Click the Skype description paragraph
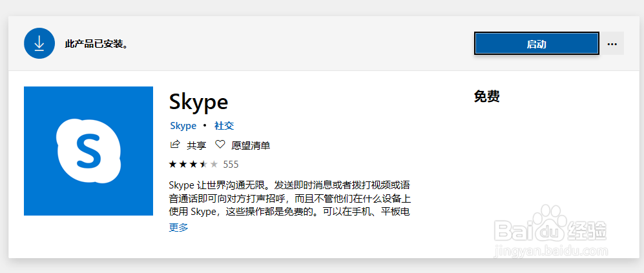The width and height of the screenshot is (644, 273). (290, 197)
